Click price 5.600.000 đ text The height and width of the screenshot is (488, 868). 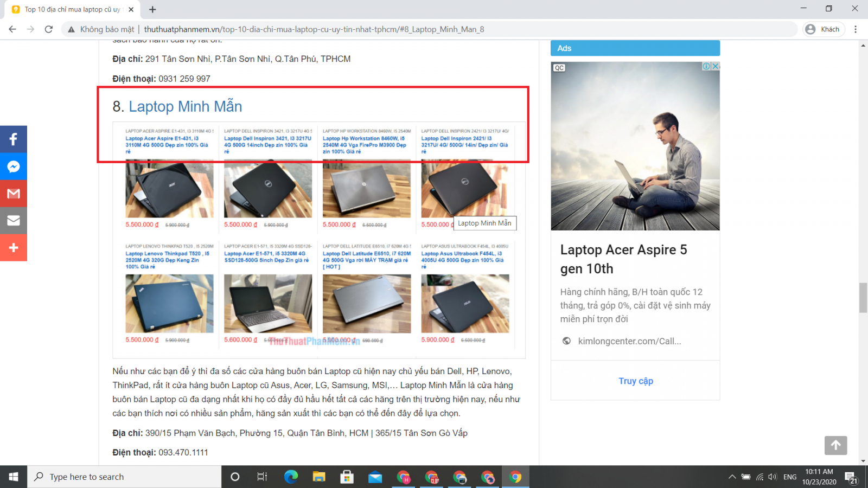click(241, 340)
